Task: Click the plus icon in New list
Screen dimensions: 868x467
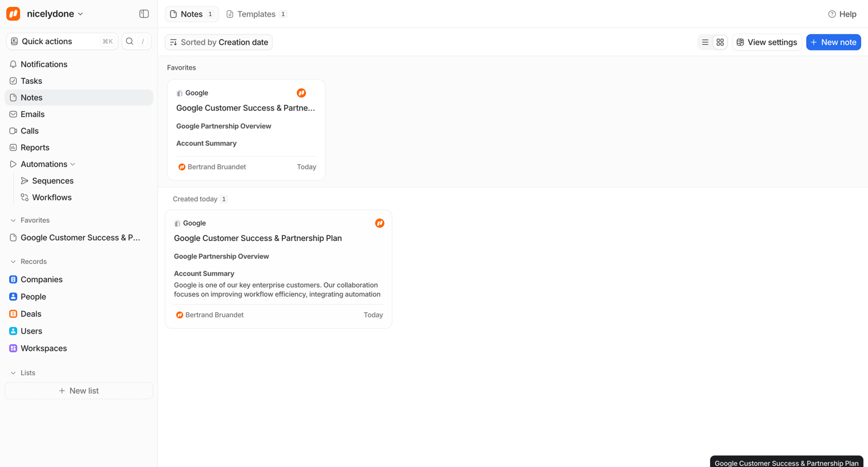Action: (62, 391)
